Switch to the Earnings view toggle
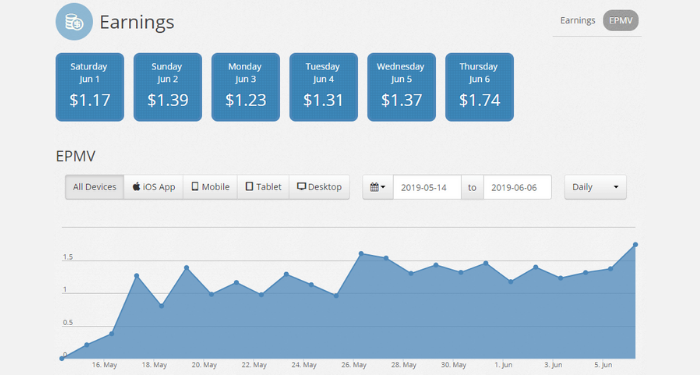This screenshot has height=375, width=700. click(x=578, y=21)
